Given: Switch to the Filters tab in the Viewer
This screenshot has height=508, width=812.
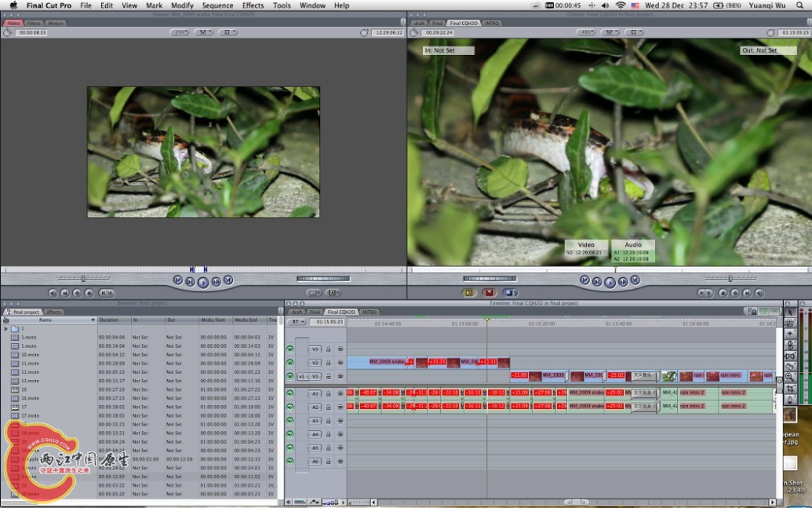Looking at the screenshot, I should point(34,23).
